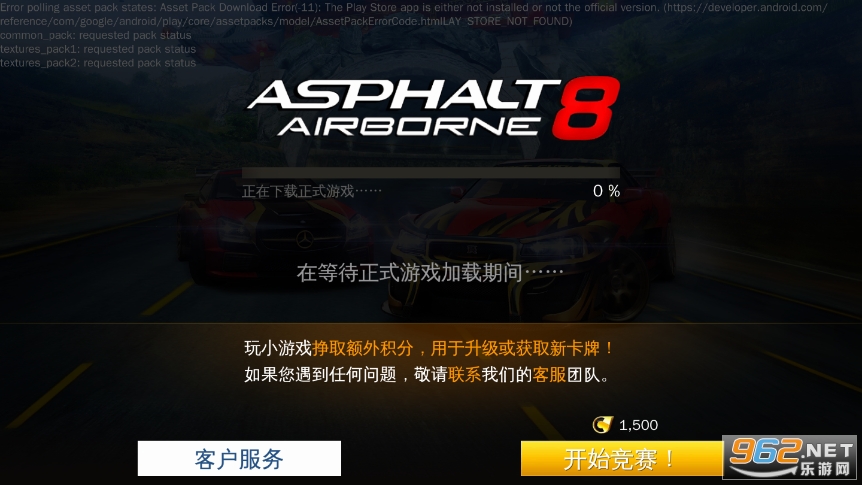Screen dimensions: 862x485
Task: Click the 962.NET watermark logo
Action: pos(792,457)
